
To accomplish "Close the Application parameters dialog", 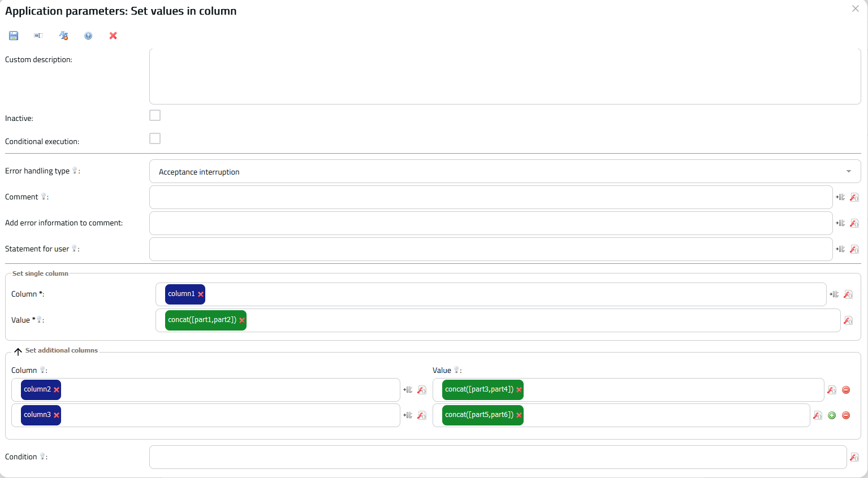I will tap(856, 8).
